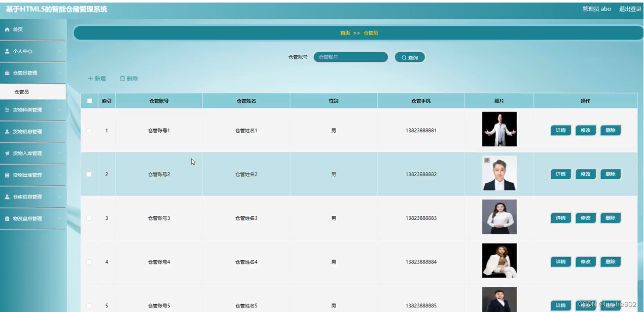Image resolution: width=644 pixels, height=312 pixels.
Task: Open 详情 for row 仓管账号1
Action: tap(561, 131)
